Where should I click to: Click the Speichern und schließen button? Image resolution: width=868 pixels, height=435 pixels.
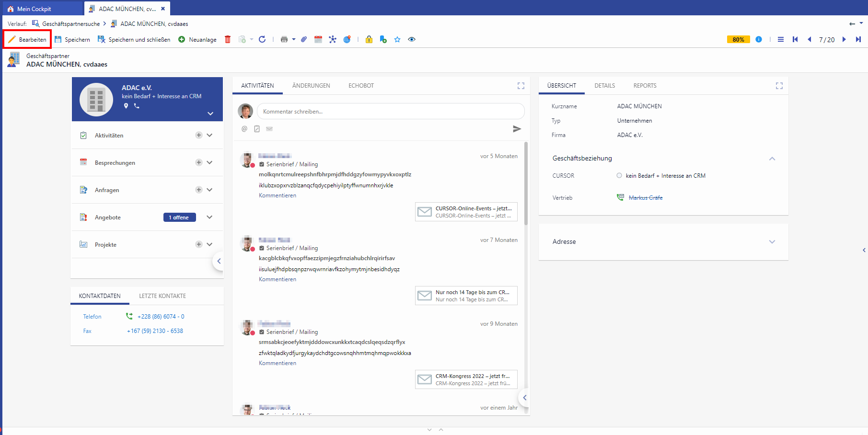pyautogui.click(x=134, y=39)
